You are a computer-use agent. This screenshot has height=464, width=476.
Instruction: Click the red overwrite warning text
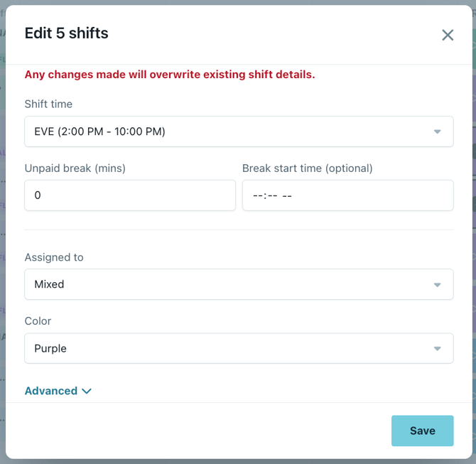170,75
